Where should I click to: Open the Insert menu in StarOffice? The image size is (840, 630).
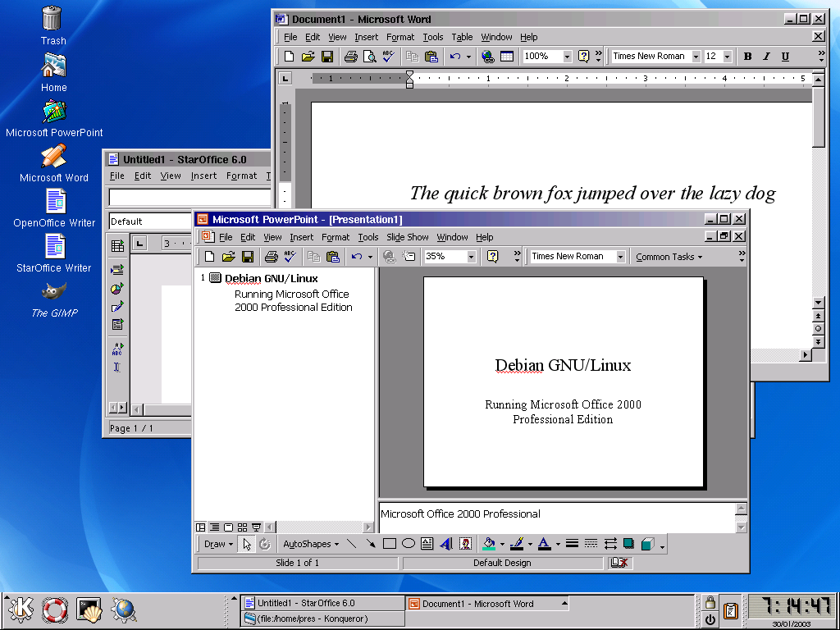pyautogui.click(x=203, y=176)
